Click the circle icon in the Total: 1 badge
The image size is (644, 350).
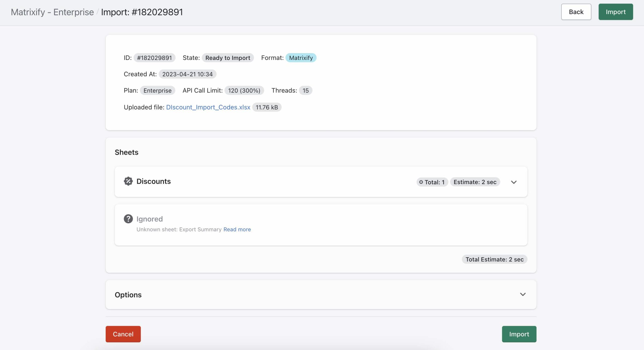(x=421, y=182)
